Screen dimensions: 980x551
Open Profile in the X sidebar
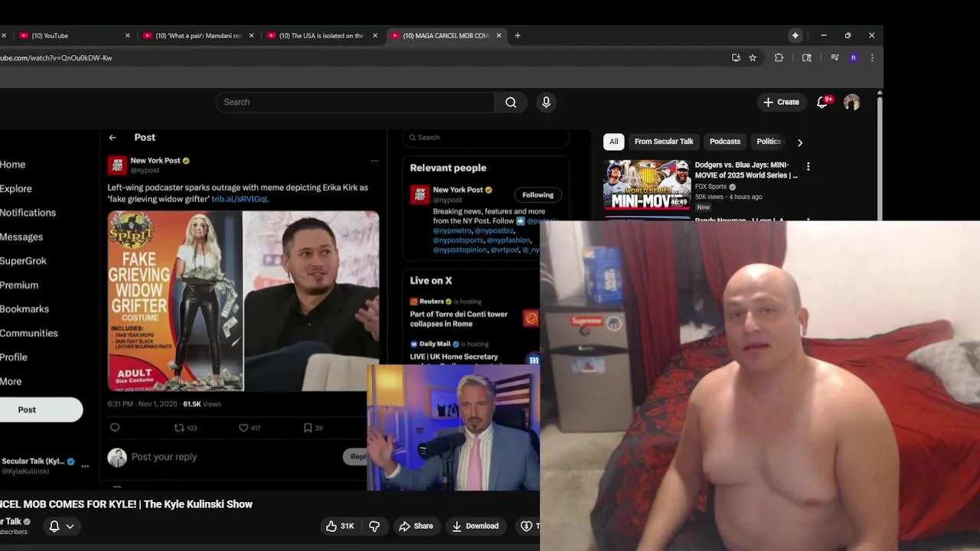point(14,357)
